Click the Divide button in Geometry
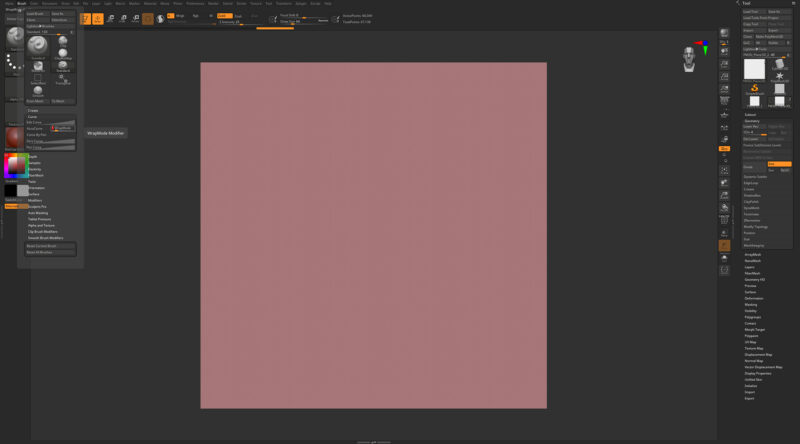This screenshot has height=444, width=800. point(755,167)
